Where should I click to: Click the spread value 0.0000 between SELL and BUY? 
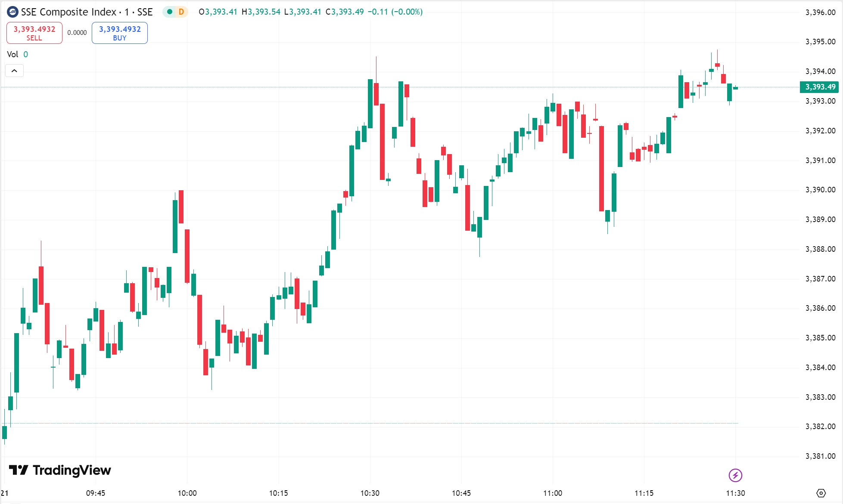(77, 32)
